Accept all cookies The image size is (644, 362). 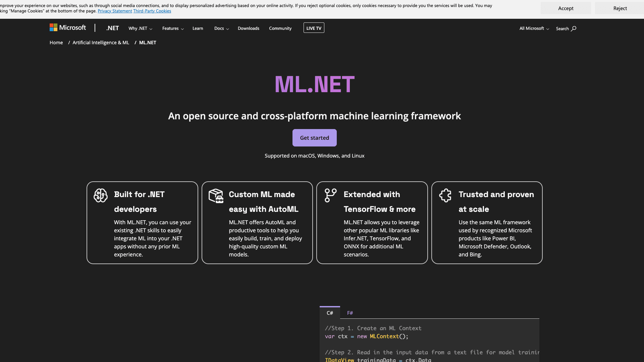coord(566,8)
